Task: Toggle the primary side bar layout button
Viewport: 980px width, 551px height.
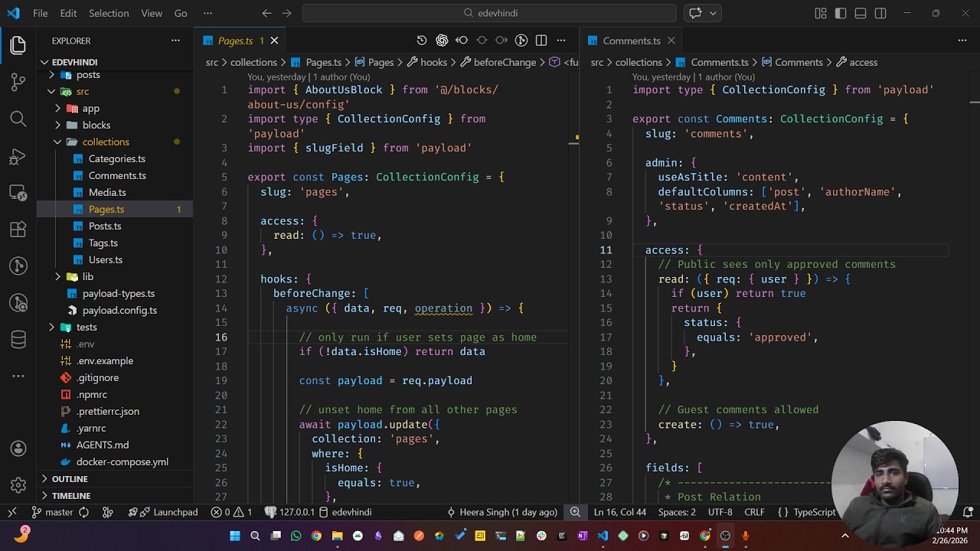Action: coord(841,13)
